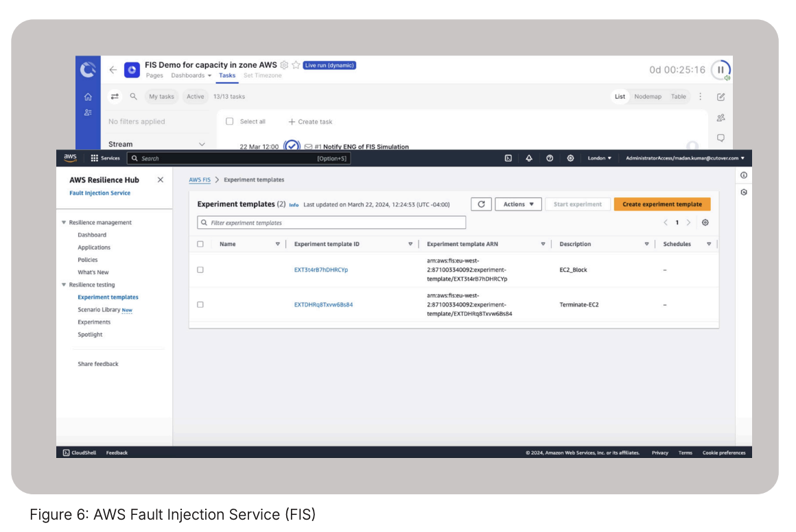This screenshot has height=532, width=796.
Task: Switch to Table view
Action: (x=678, y=97)
